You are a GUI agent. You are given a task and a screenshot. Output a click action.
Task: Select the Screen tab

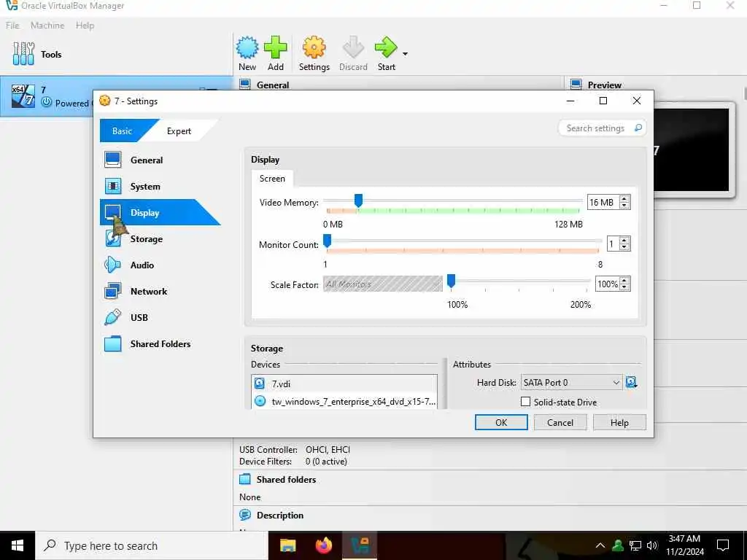tap(272, 179)
